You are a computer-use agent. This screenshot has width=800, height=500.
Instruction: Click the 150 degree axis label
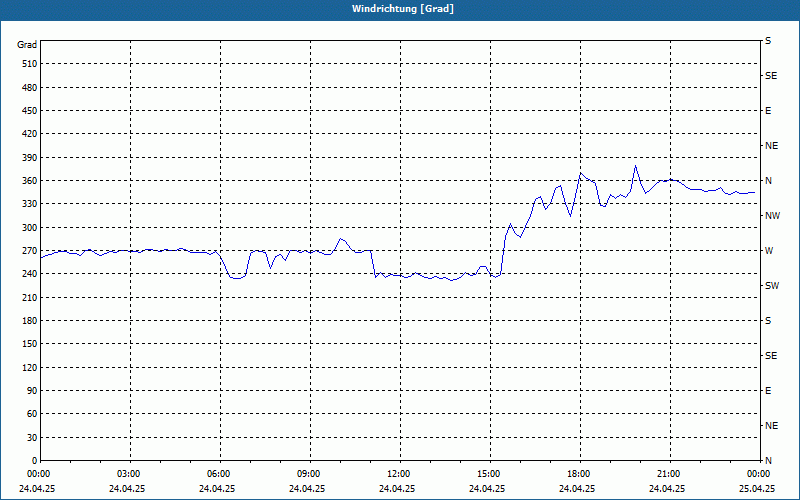(x=30, y=344)
